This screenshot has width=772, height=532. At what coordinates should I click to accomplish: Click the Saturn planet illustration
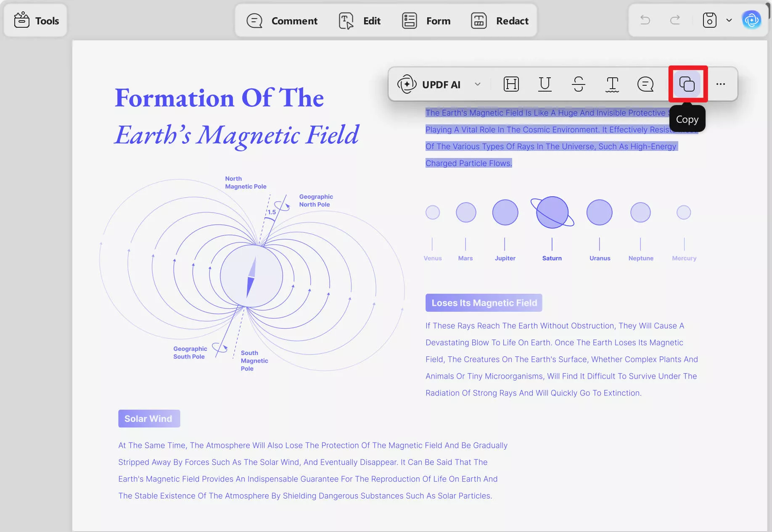click(552, 213)
